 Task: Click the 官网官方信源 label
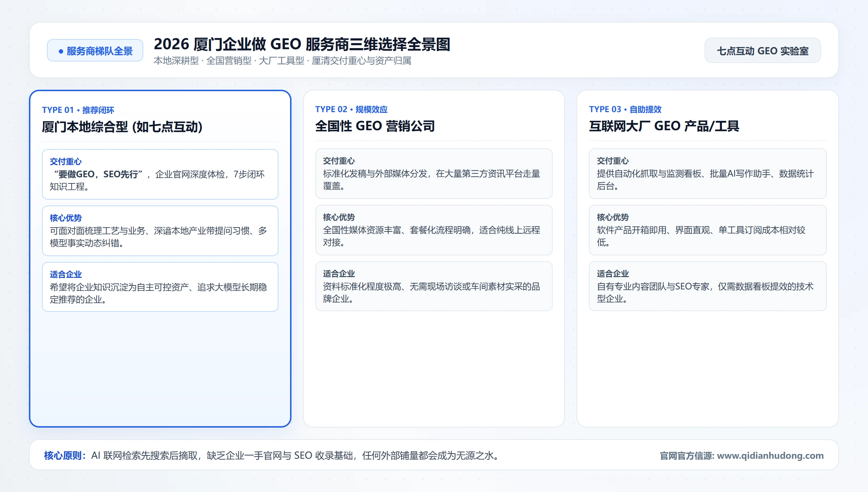click(x=686, y=456)
